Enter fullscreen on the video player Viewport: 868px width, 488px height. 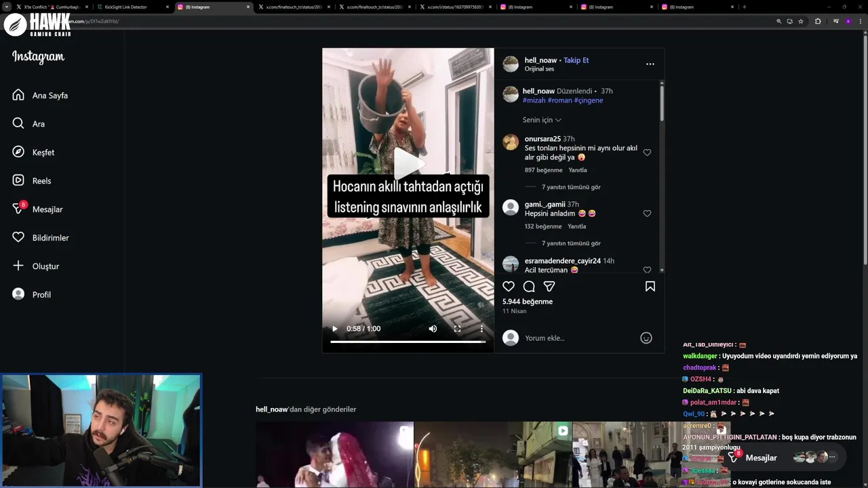pyautogui.click(x=457, y=329)
